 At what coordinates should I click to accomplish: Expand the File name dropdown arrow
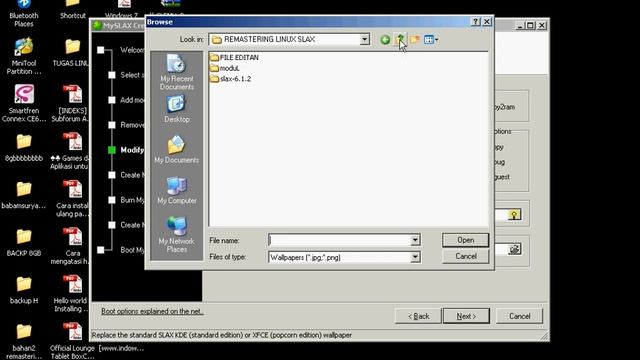click(x=415, y=240)
